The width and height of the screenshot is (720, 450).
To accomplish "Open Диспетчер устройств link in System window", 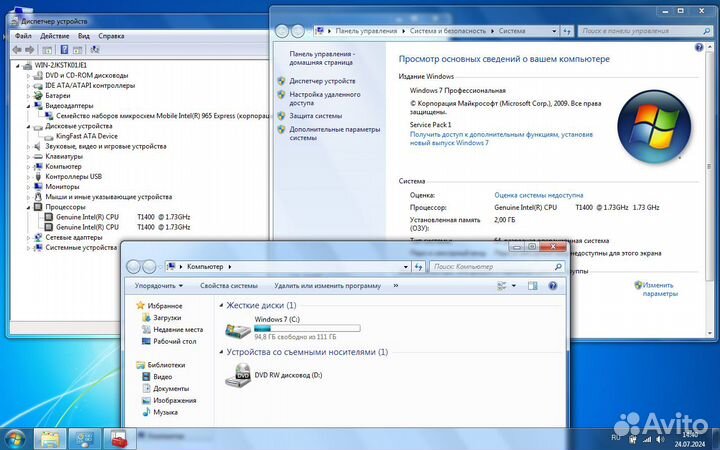I will coord(322,81).
